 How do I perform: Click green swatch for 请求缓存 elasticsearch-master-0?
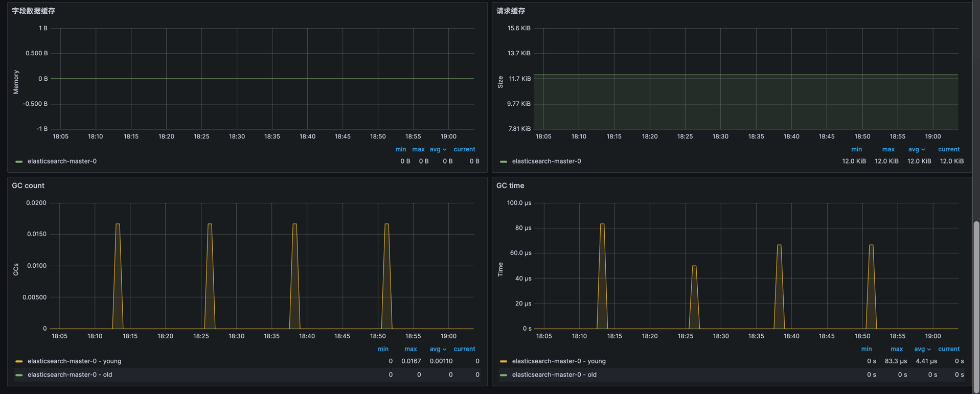(504, 161)
